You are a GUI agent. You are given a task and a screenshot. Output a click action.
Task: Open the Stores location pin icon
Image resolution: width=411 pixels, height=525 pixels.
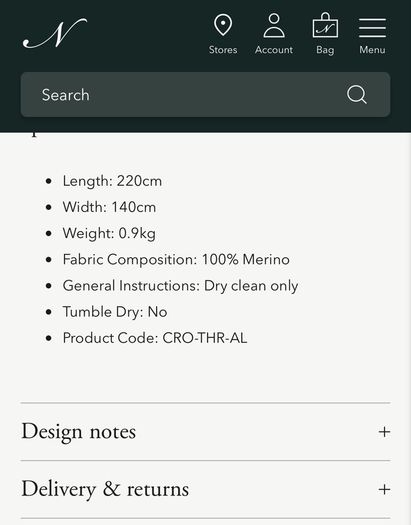point(223,25)
